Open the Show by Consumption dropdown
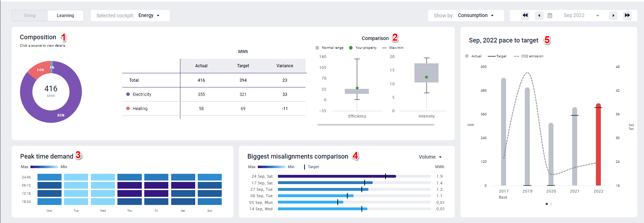The width and height of the screenshot is (644, 223). [476, 16]
